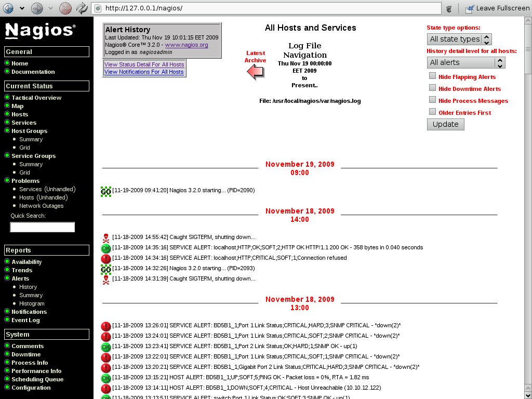
Task: Open Host Groups in sidebar
Action: [x=29, y=131]
